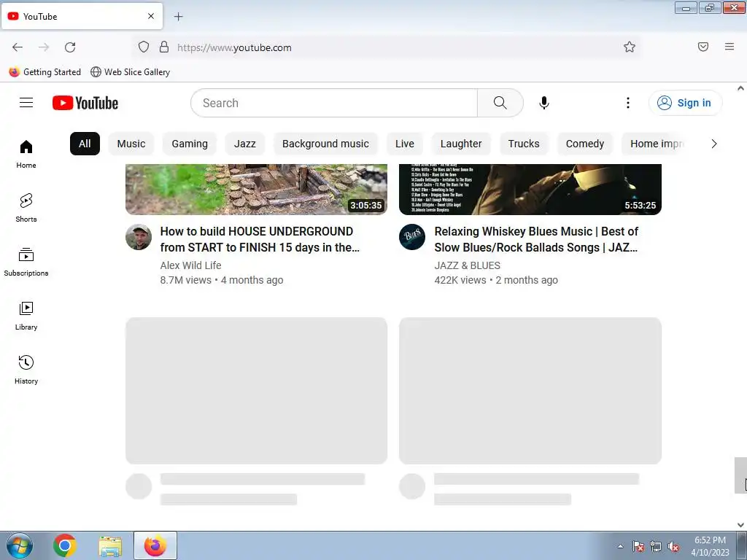Click the Action Center flag icon
The width and height of the screenshot is (747, 560).
638,547
